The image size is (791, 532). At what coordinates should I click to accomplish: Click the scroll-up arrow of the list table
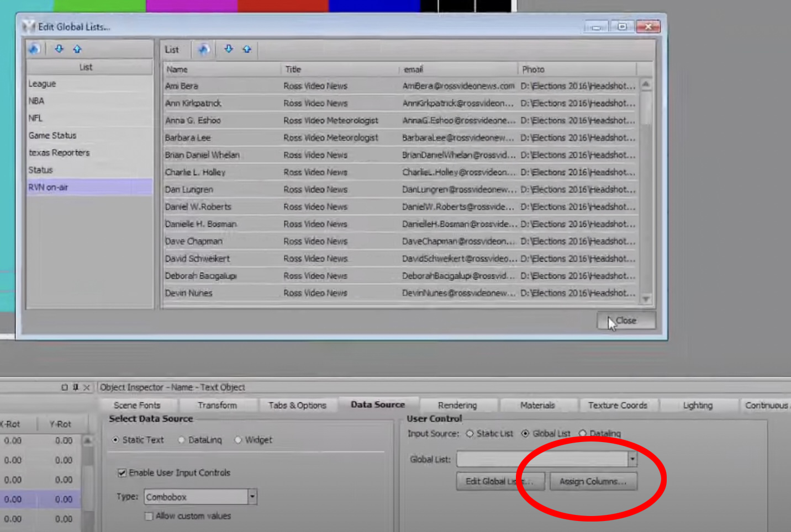(x=646, y=84)
